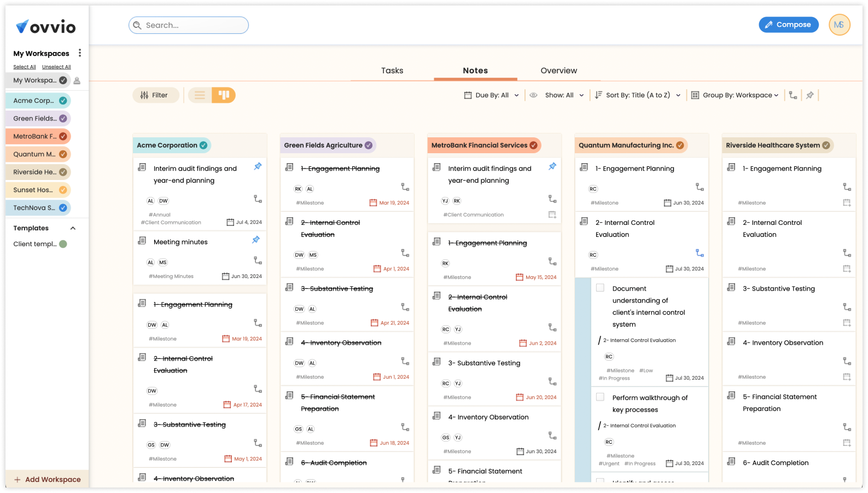
Task: Click the pin icon in toolbar
Action: click(810, 95)
